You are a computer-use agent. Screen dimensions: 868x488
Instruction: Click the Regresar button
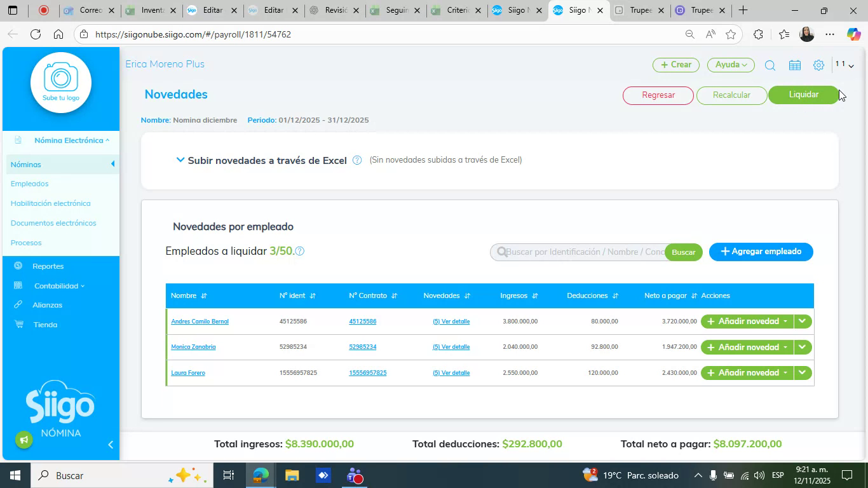tap(658, 95)
